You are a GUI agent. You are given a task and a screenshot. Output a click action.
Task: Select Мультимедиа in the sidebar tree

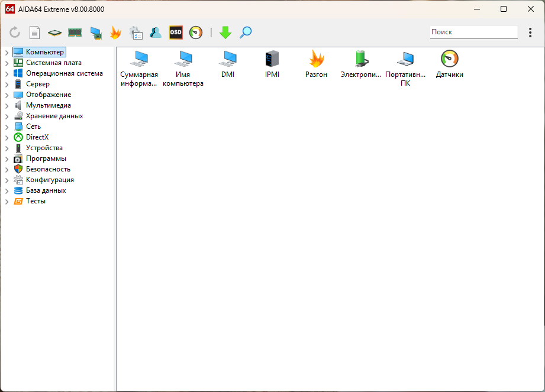[x=42, y=105]
